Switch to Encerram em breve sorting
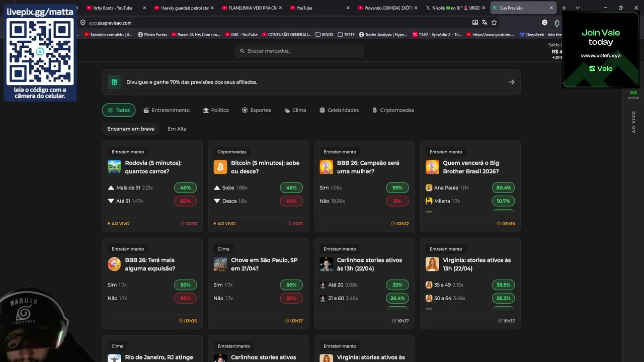This screenshot has height=362, width=644. 131,129
